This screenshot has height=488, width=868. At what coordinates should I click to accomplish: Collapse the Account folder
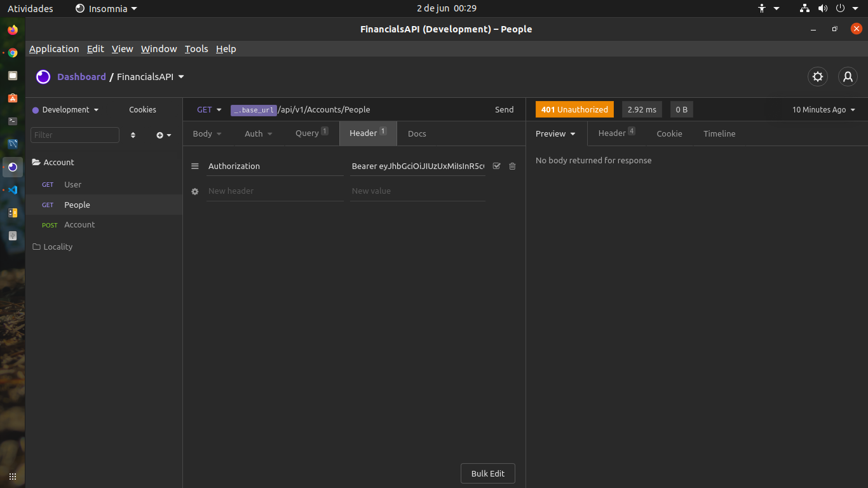[53, 163]
